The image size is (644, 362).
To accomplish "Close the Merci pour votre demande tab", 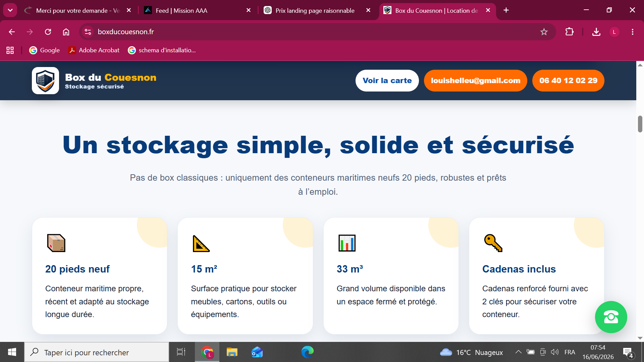I will pyautogui.click(x=129, y=10).
